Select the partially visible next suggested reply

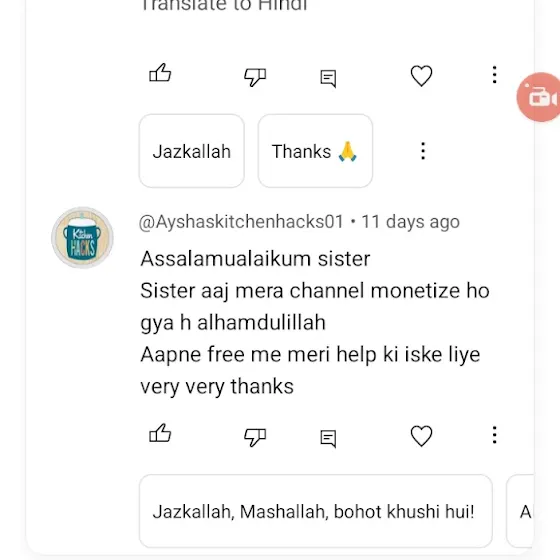[x=520, y=511]
